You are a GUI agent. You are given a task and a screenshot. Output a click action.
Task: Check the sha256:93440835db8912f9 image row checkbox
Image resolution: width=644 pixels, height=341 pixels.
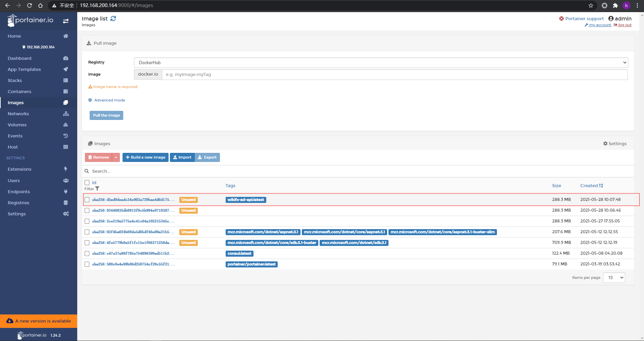tap(87, 210)
